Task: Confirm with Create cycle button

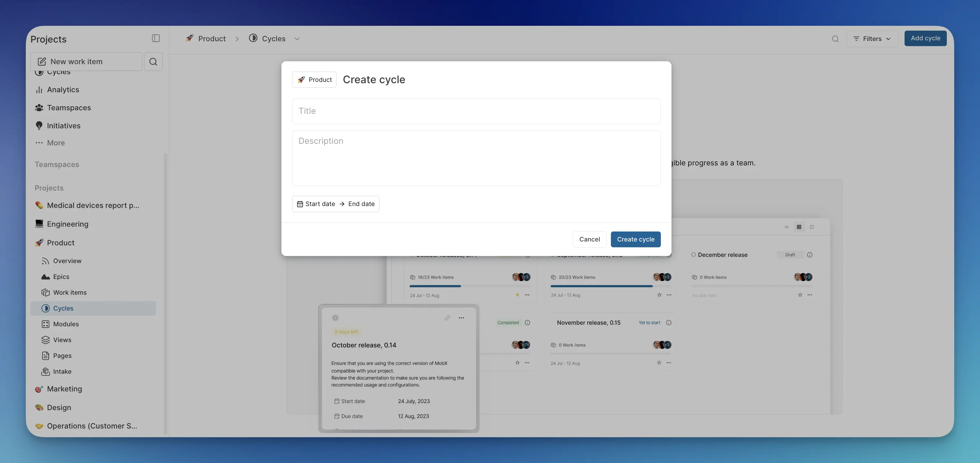Action: click(636, 239)
